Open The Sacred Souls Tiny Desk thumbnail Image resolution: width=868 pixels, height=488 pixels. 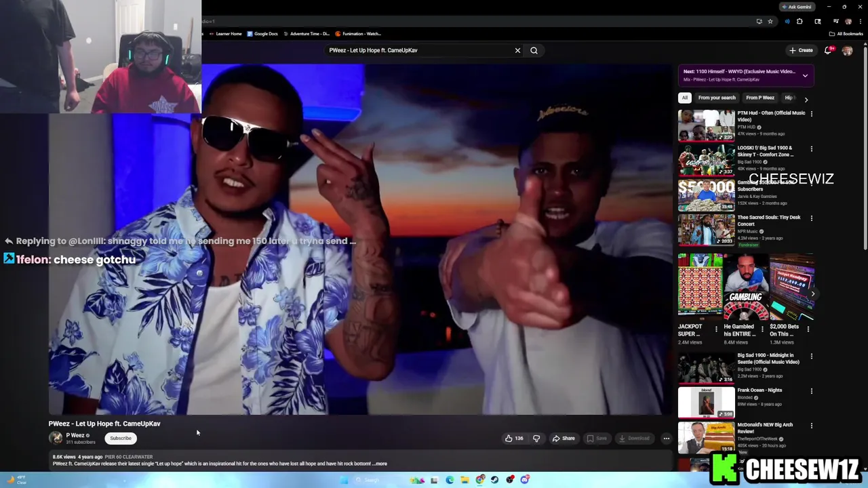click(706, 230)
